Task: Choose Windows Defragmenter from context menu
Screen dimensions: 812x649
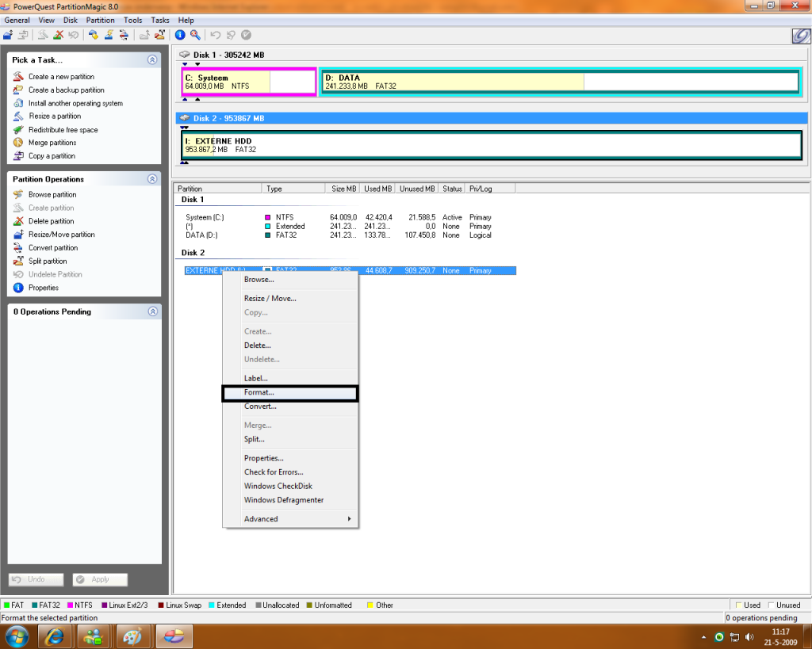Action: click(290, 501)
